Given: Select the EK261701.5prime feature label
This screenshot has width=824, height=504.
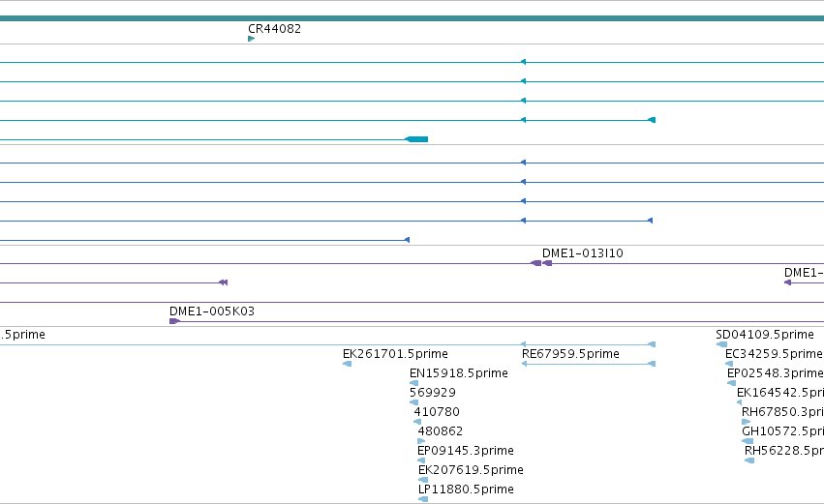Looking at the screenshot, I should click(395, 354).
